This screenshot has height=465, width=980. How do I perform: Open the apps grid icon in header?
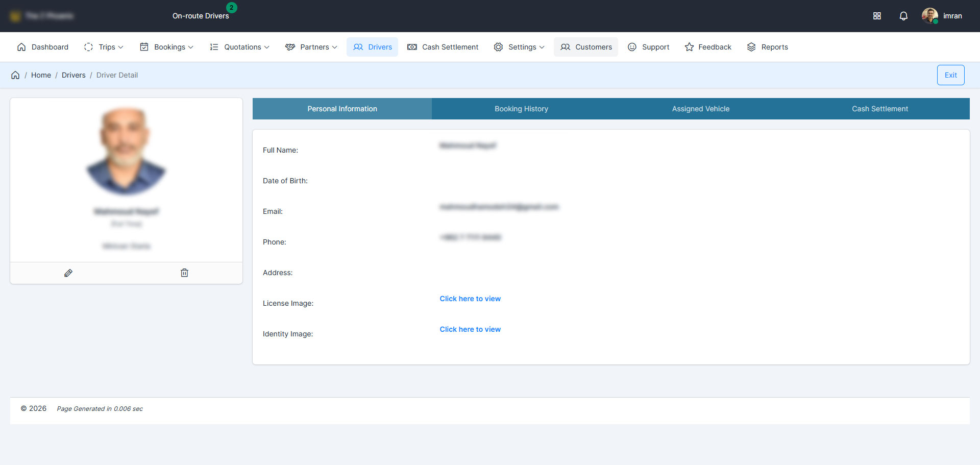877,16
